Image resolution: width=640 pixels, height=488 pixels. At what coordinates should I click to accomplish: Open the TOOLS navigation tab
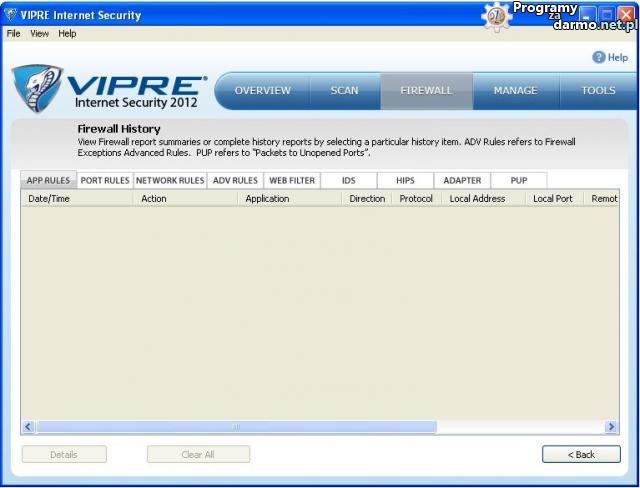click(598, 91)
